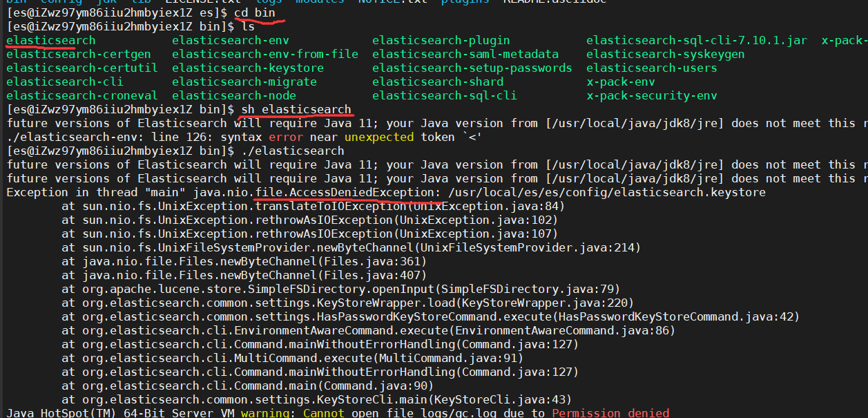Click the './elasticsearch' command text
The height and width of the screenshot is (418, 868).
pyautogui.click(x=293, y=151)
